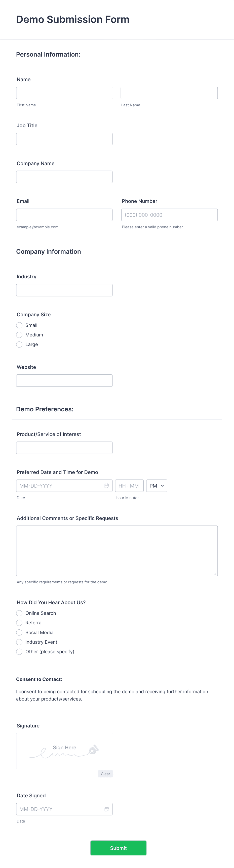This screenshot has width=234, height=868.
Task: Select the Referral option
Action: click(19, 623)
